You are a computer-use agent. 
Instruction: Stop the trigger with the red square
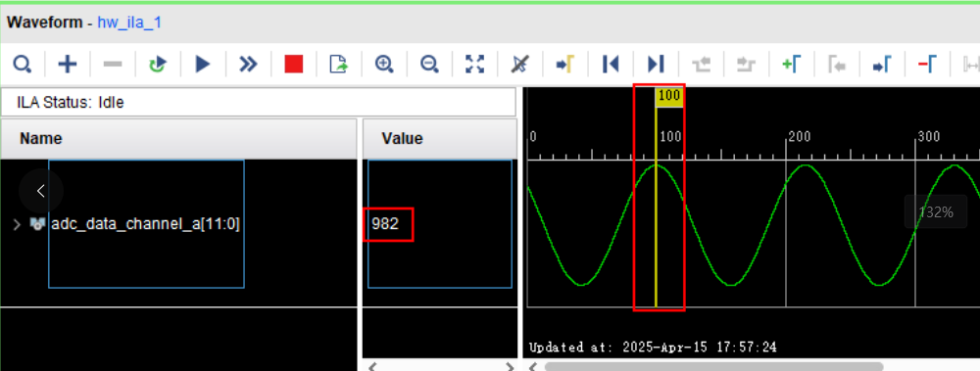click(x=294, y=64)
